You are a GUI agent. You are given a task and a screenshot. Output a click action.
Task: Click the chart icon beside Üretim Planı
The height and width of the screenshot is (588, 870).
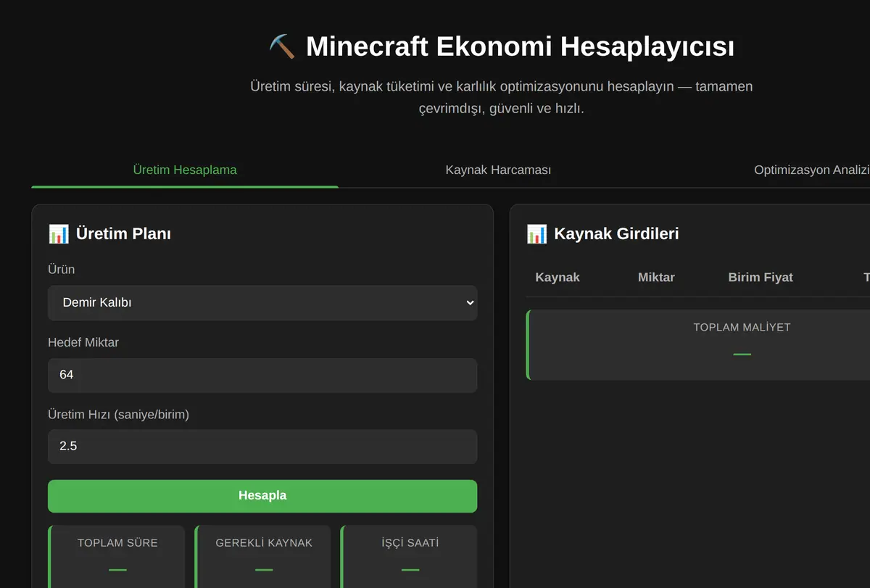pyautogui.click(x=59, y=233)
